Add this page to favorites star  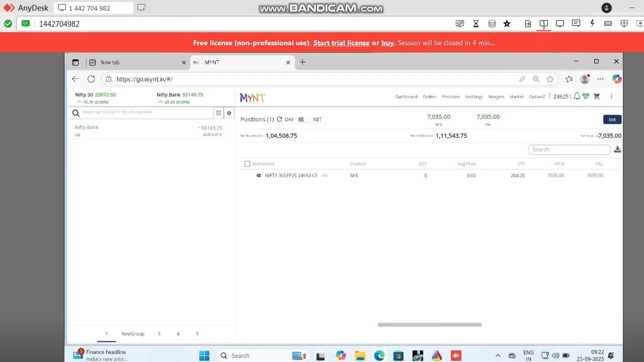click(x=550, y=79)
